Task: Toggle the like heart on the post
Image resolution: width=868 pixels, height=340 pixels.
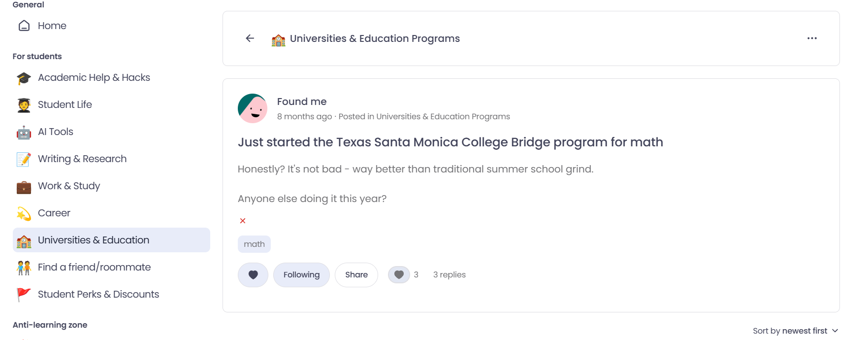Action: (253, 274)
